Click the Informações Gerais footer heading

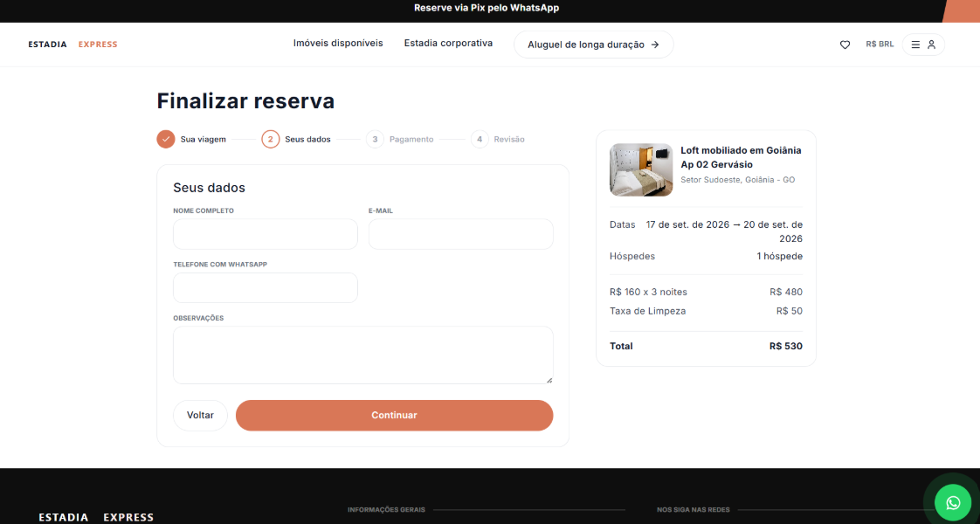(386, 510)
